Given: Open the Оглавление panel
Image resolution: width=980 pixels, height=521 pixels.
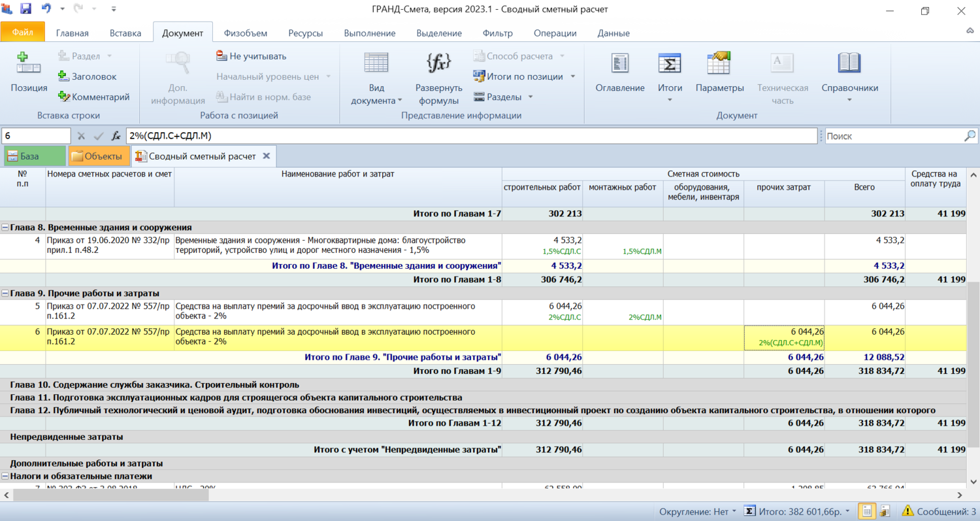Looking at the screenshot, I should pyautogui.click(x=619, y=63).
